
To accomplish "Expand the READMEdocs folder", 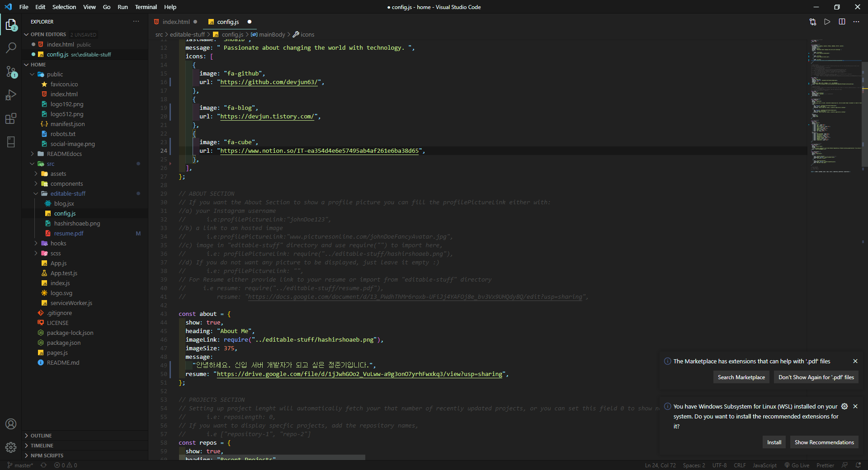I will click(x=32, y=154).
